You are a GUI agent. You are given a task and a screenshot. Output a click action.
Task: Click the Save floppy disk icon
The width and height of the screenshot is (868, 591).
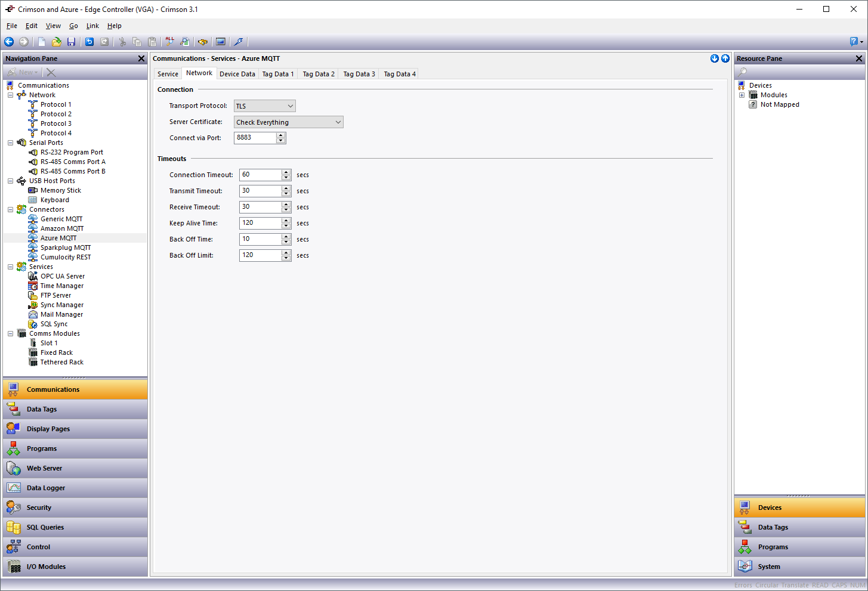tap(71, 42)
